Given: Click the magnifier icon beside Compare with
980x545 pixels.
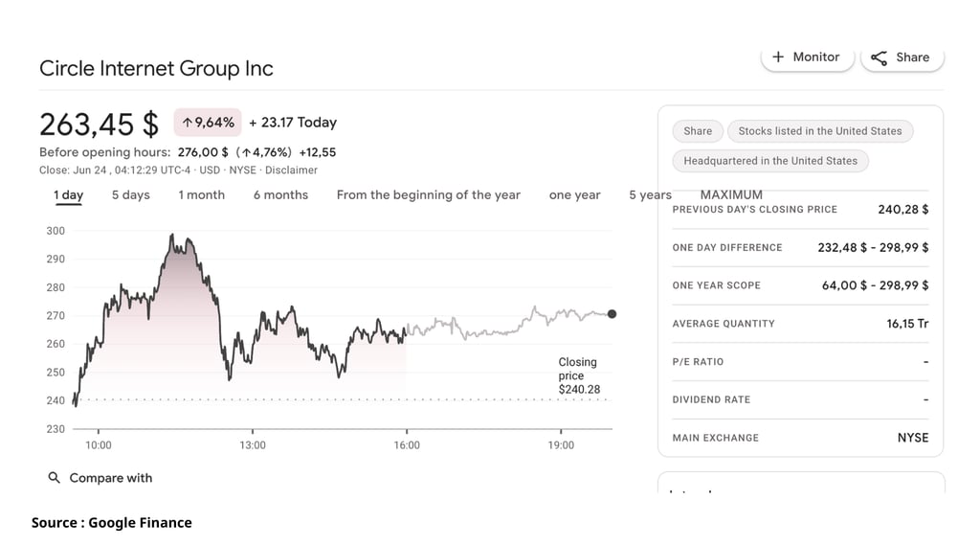Looking at the screenshot, I should click(55, 478).
